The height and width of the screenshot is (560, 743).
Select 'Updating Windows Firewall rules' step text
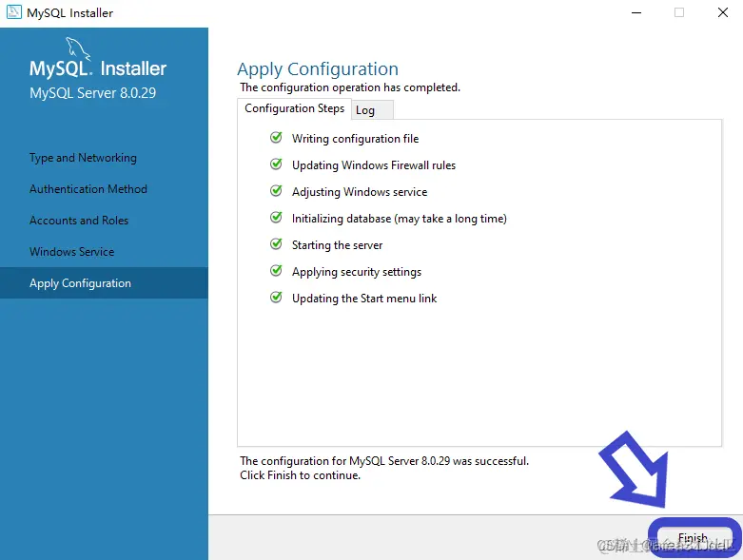(374, 165)
